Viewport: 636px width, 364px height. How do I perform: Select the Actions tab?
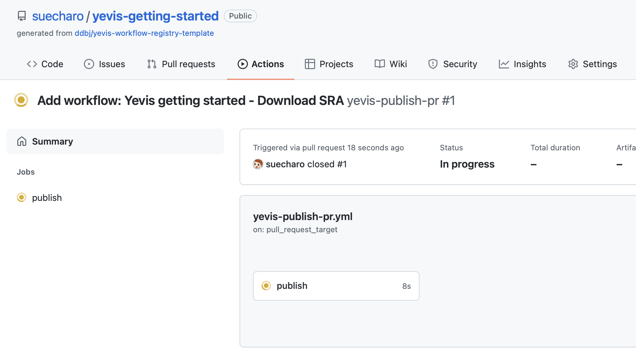[x=261, y=64]
